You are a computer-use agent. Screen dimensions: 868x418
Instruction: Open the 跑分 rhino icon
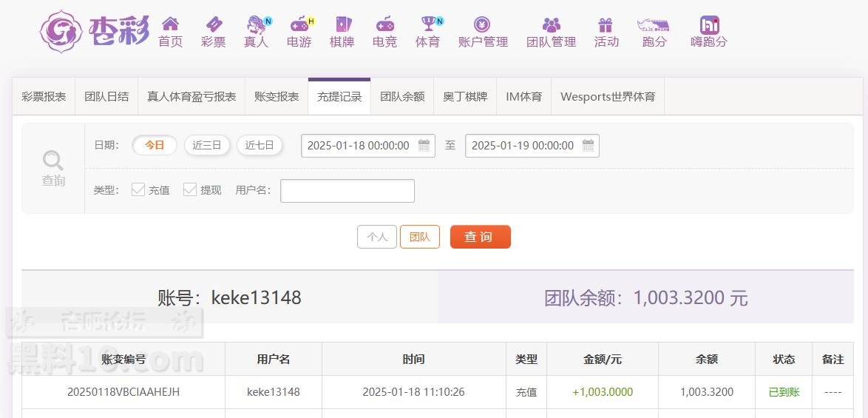click(654, 25)
